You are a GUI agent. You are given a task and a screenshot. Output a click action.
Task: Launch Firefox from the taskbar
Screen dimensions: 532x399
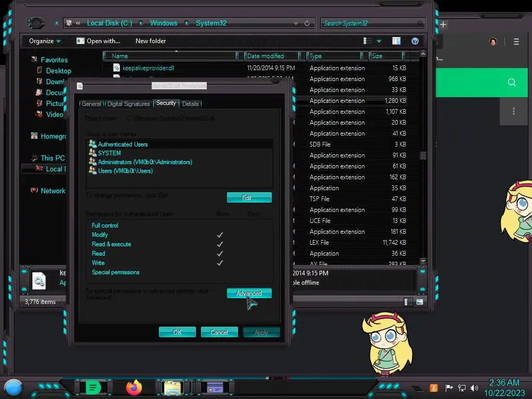(x=134, y=388)
